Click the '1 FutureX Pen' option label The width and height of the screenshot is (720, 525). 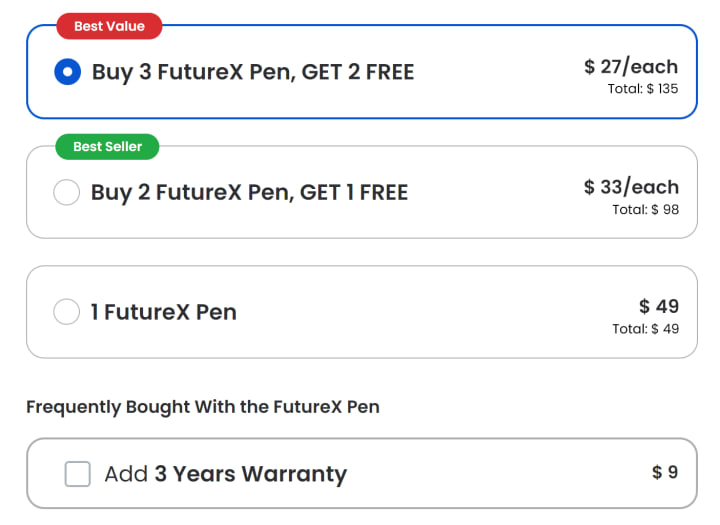point(164,312)
